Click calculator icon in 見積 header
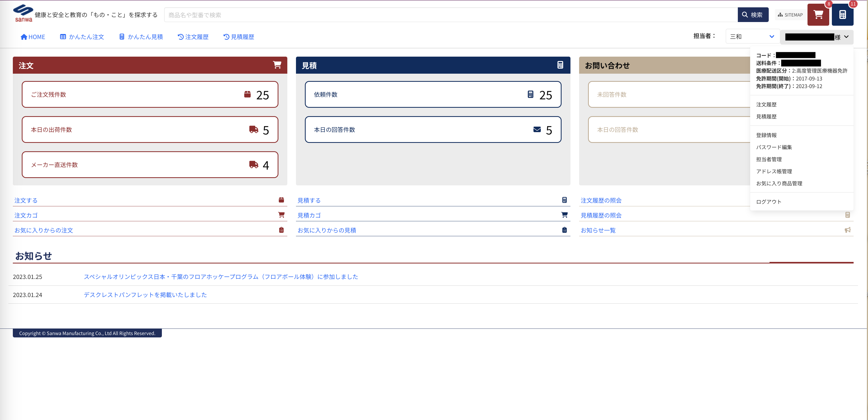The image size is (868, 420). 560,65
